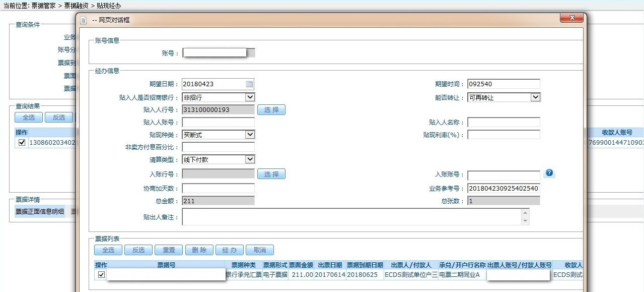Click the 取消 button in the dialog

click(259, 250)
